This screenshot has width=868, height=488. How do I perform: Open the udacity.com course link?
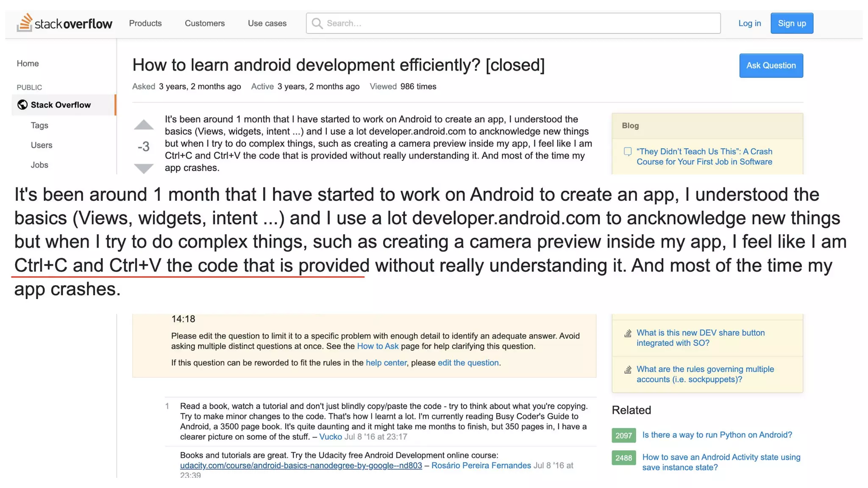tap(301, 466)
